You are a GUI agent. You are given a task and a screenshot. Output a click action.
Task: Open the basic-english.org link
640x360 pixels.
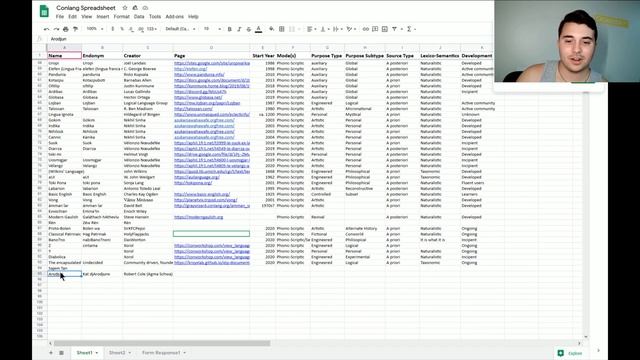202,194
